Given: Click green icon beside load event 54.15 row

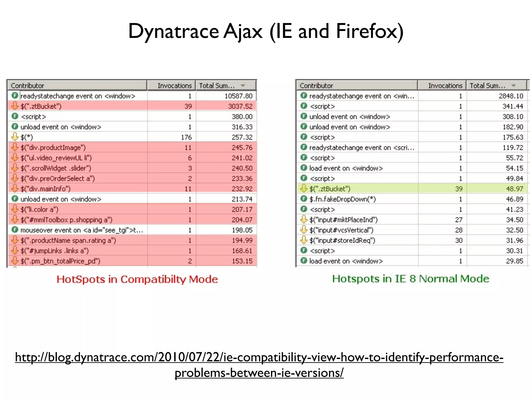Looking at the screenshot, I should click(304, 168).
